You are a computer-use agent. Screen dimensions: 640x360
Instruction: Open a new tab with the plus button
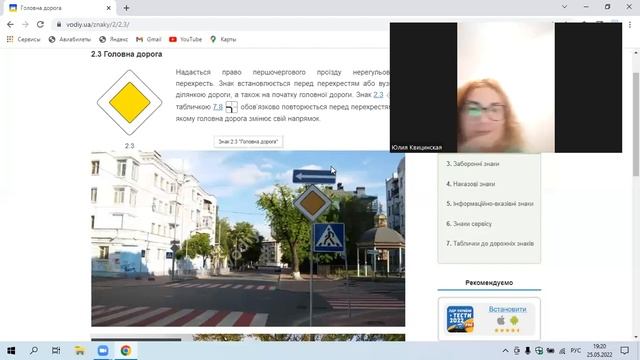pyautogui.click(x=127, y=8)
